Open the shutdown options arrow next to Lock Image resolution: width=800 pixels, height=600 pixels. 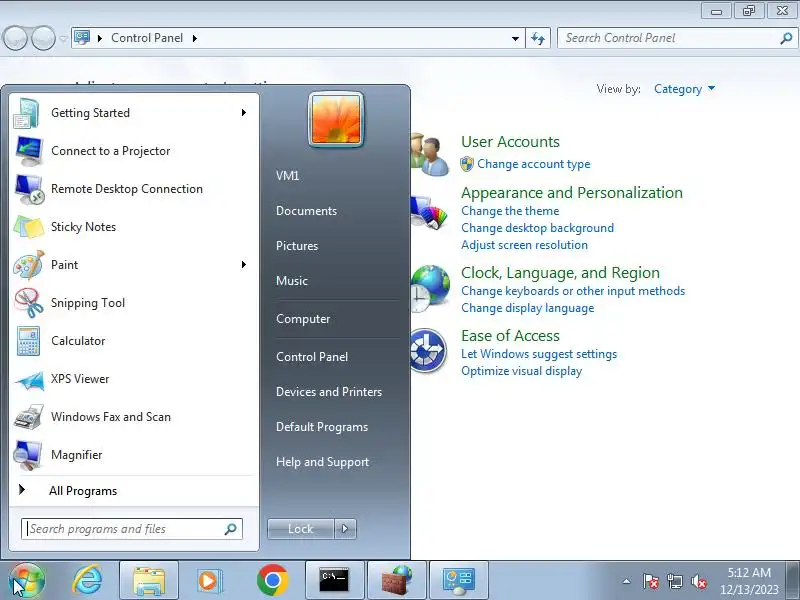click(345, 529)
